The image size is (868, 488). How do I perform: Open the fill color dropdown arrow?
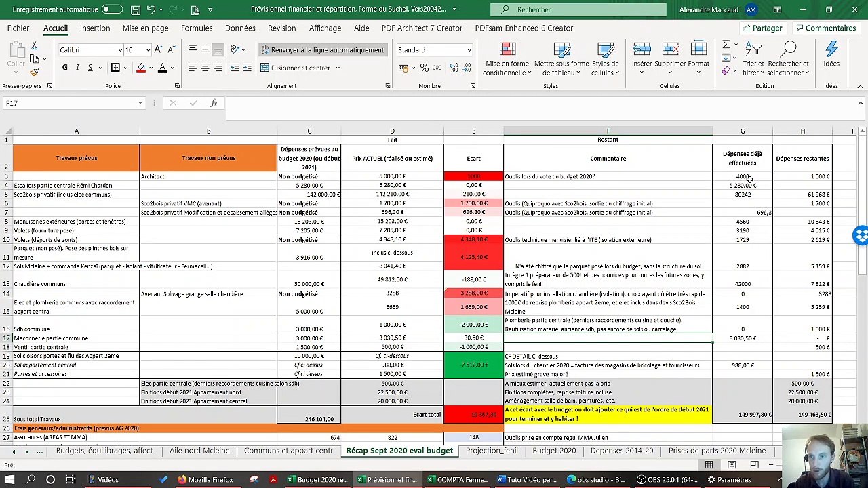click(151, 68)
